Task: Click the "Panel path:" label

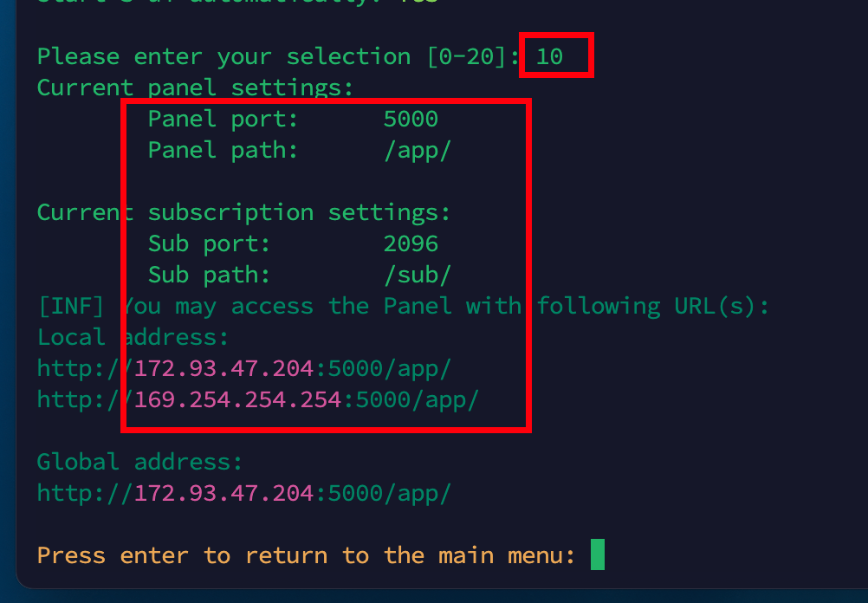Action: tap(223, 151)
